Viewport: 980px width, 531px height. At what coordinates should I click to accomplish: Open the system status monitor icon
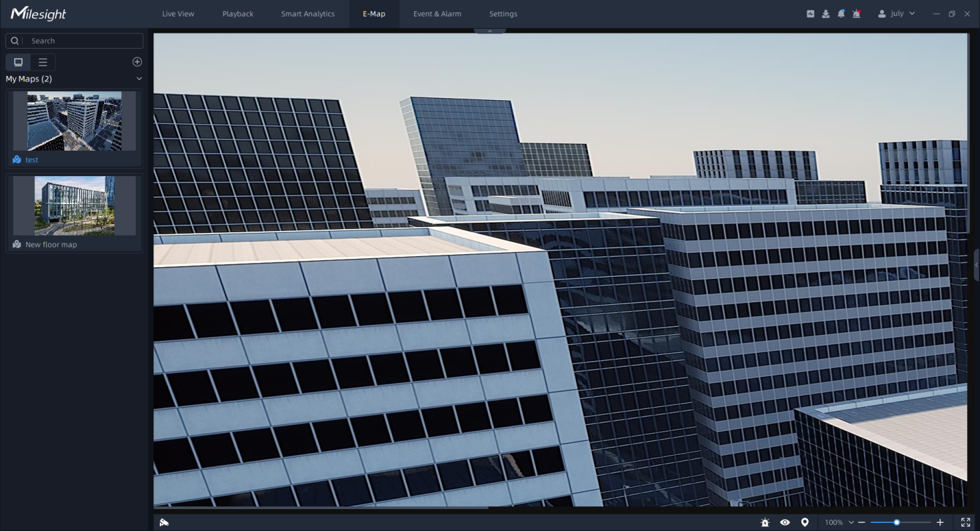click(x=810, y=14)
